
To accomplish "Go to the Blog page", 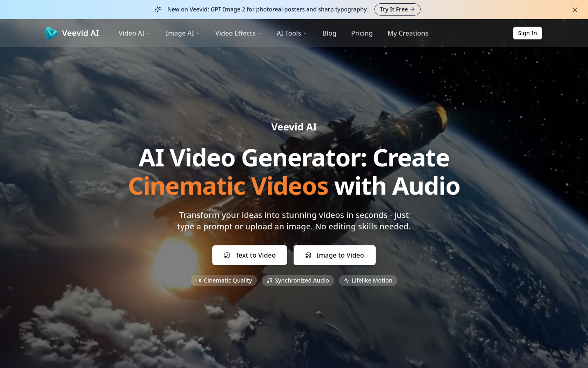I will point(329,33).
